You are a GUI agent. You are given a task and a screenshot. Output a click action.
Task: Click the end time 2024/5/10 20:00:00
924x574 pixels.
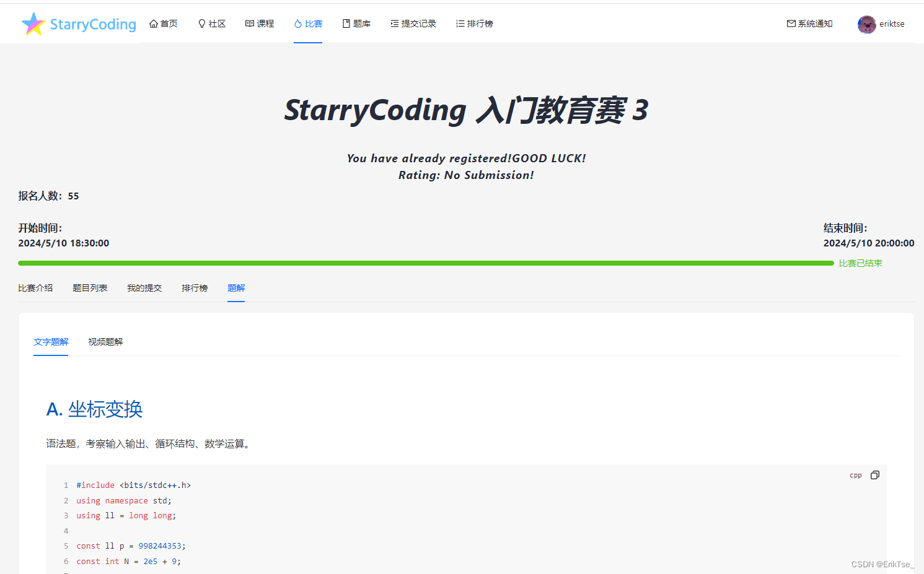869,243
